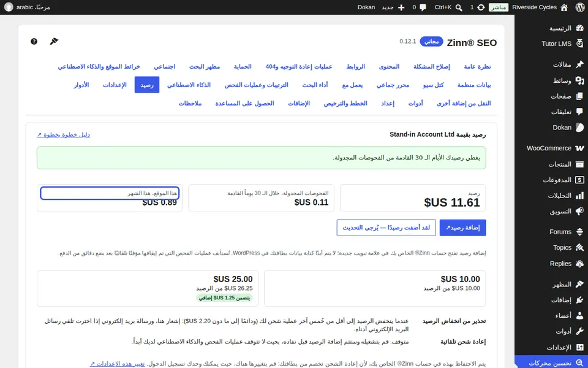This screenshot has height=368, width=588.
Task: Switch to أداء البحث tab
Action: tap(315, 85)
